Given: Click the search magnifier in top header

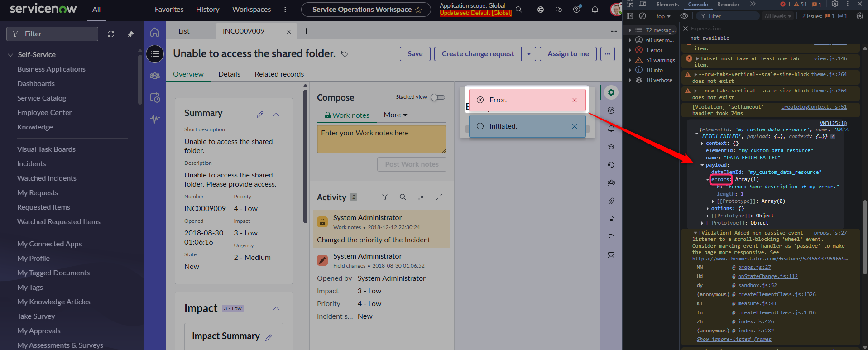Looking at the screenshot, I should (x=519, y=10).
